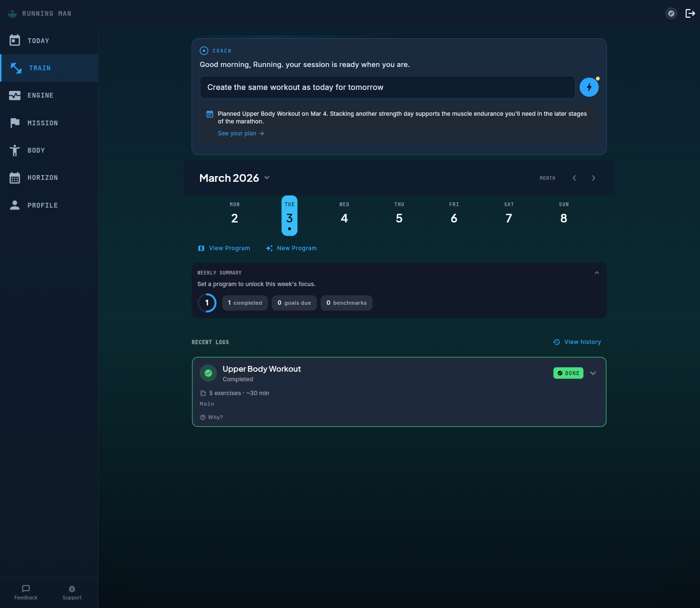Select the Horizon calendar icon
This screenshot has height=608, width=700.
click(x=14, y=177)
